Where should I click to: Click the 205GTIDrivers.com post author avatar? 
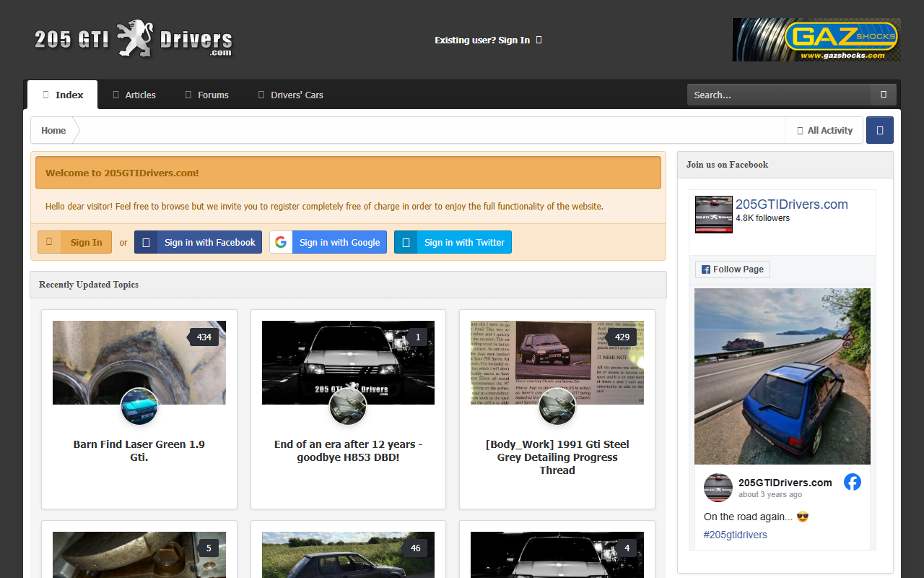coord(718,488)
